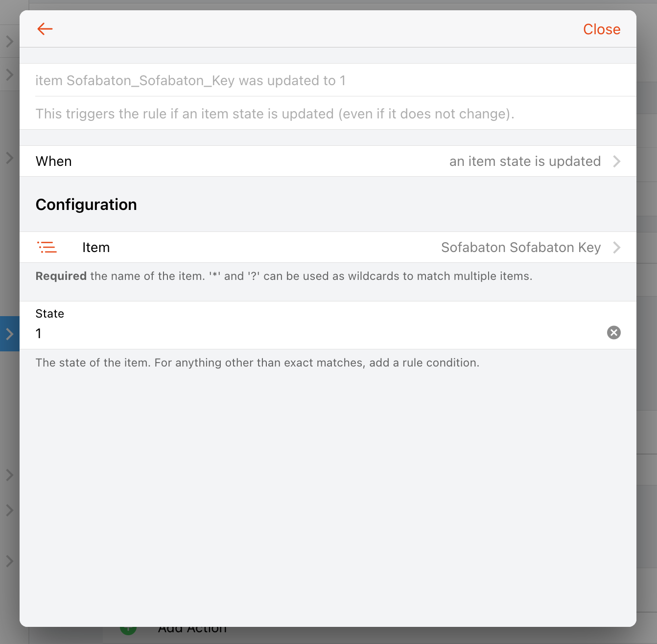The width and height of the screenshot is (657, 644).
Task: Click the orange back arrow
Action: 45,29
